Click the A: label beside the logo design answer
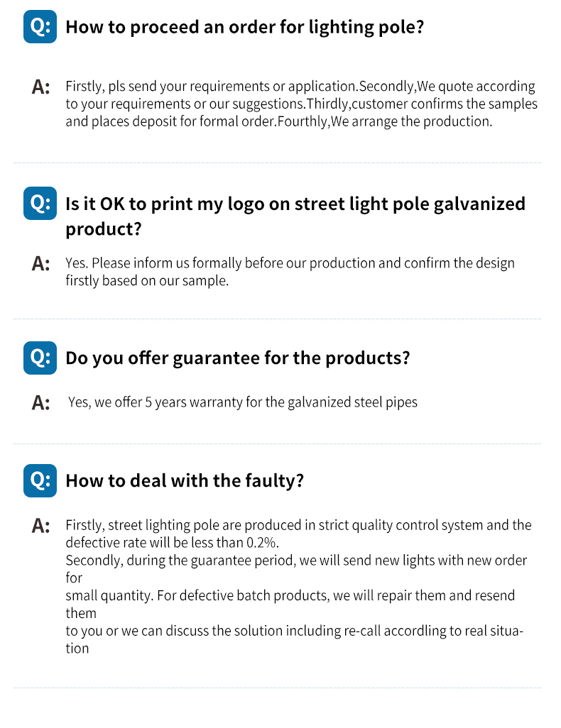Screen dimensions: 561x728 [41, 264]
